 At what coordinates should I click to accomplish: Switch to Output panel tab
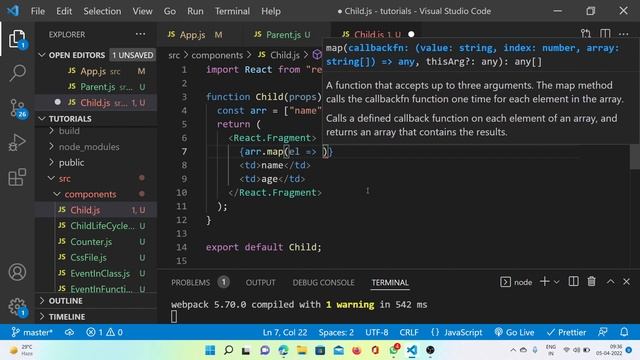tap(260, 282)
